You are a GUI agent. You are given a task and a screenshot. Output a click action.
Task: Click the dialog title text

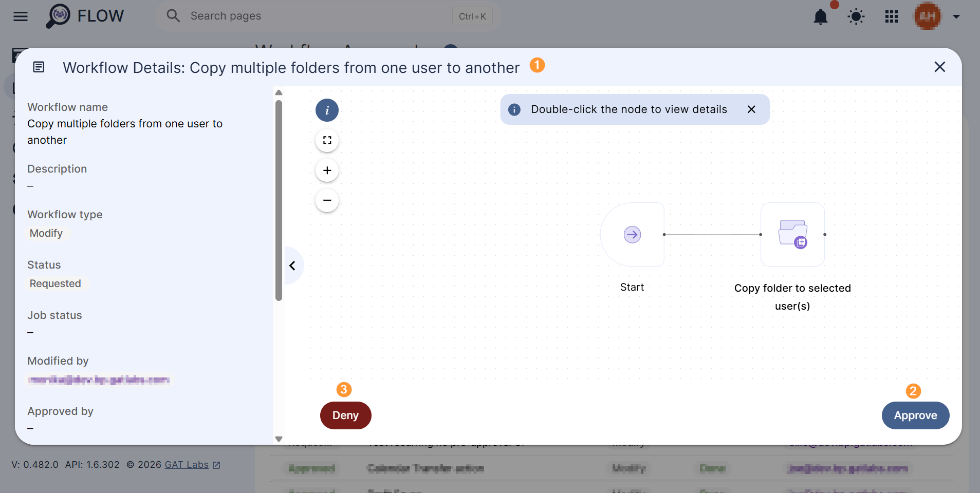(x=291, y=68)
